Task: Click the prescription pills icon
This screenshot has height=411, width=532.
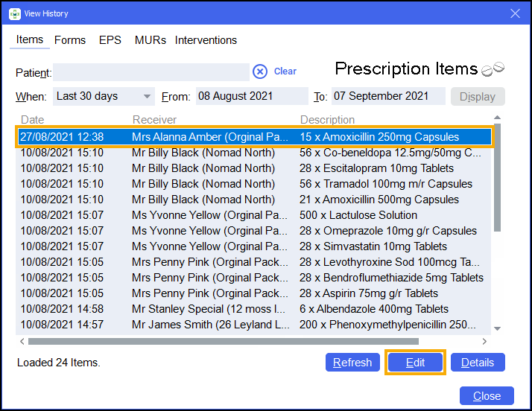Action: [493, 68]
